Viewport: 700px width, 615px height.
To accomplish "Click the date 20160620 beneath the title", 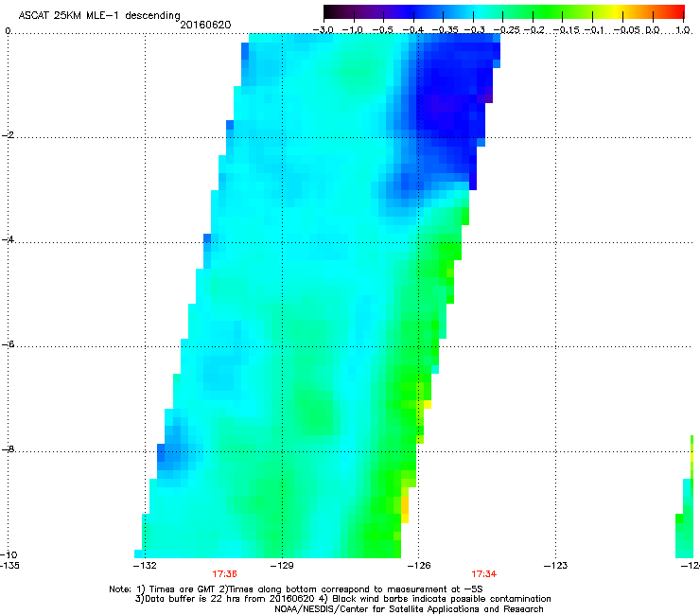I will (205, 25).
